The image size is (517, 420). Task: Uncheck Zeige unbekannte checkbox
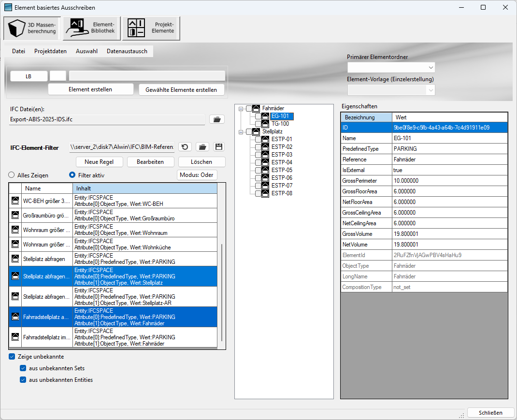click(12, 357)
